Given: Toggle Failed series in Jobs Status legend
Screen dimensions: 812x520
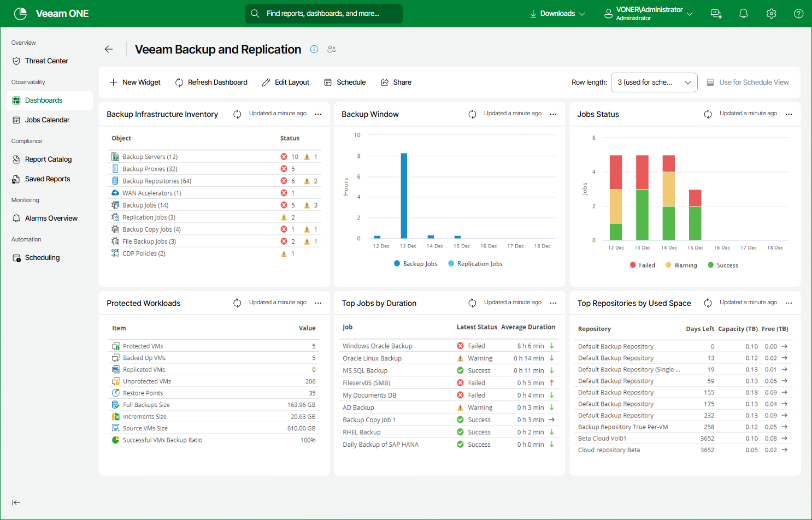Looking at the screenshot, I should click(x=643, y=265).
